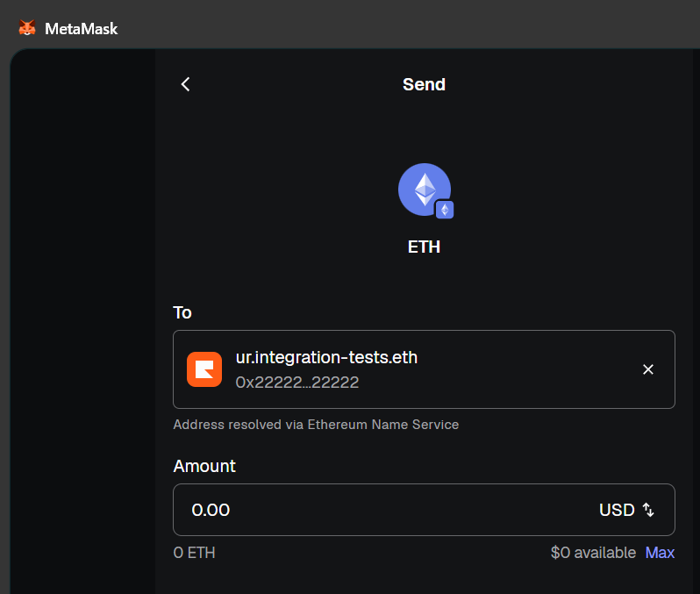The height and width of the screenshot is (594, 700).
Task: Focus the amount input showing 0.00
Action: tap(424, 510)
